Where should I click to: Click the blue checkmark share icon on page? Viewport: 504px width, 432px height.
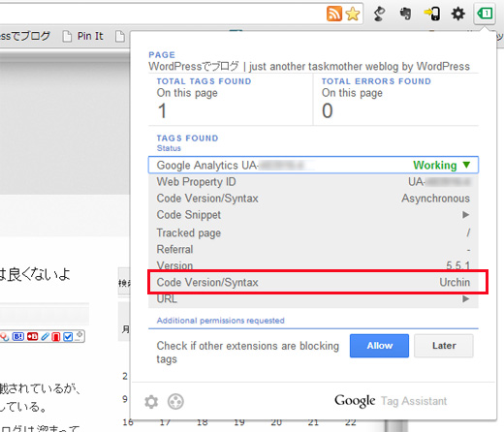(68, 337)
